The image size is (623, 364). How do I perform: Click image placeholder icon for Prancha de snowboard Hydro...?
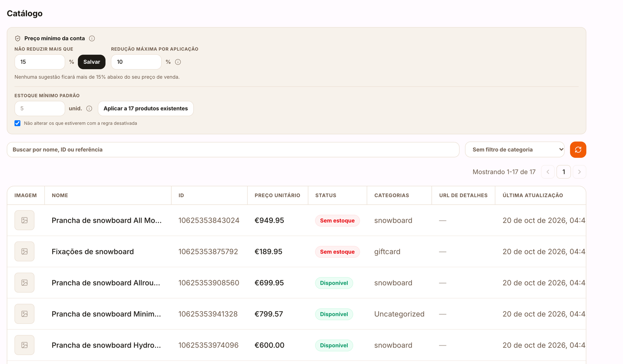coord(25,345)
